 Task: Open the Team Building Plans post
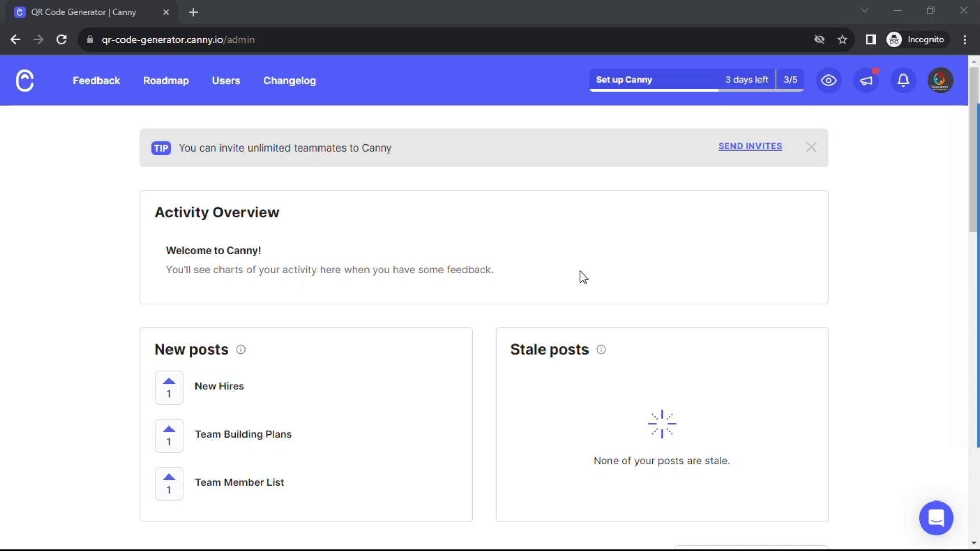pos(243,434)
